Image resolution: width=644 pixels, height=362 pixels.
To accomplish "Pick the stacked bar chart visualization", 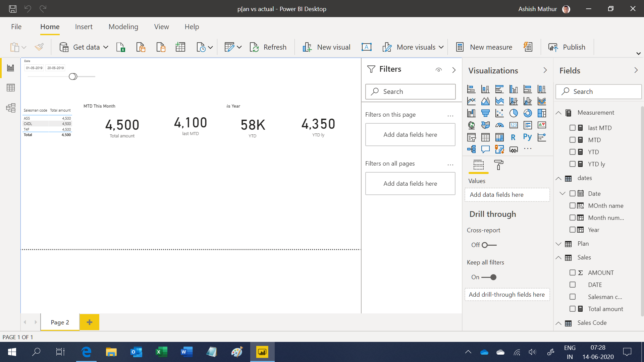I will 471,89.
